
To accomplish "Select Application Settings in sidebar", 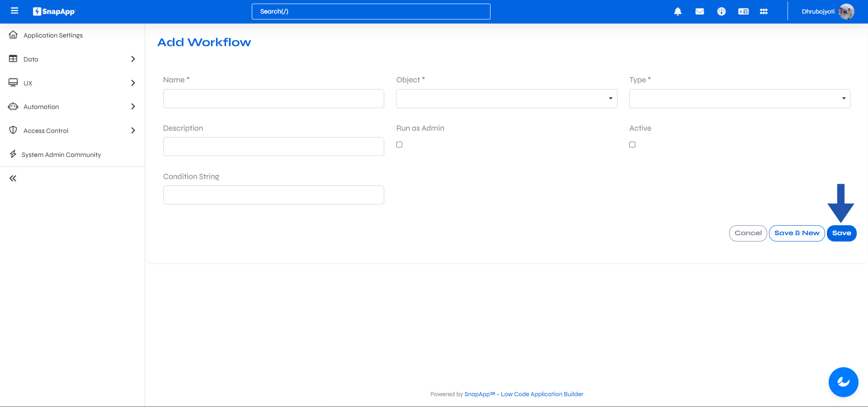I will (x=53, y=35).
